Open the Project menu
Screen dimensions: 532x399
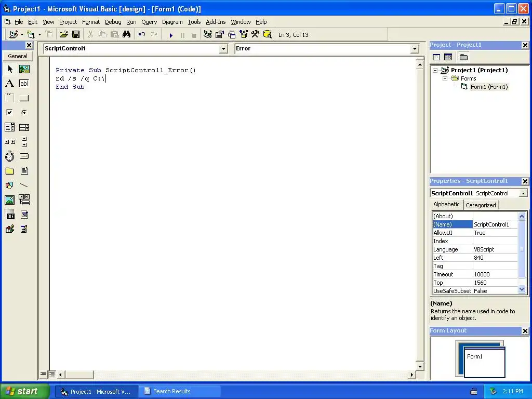point(68,22)
